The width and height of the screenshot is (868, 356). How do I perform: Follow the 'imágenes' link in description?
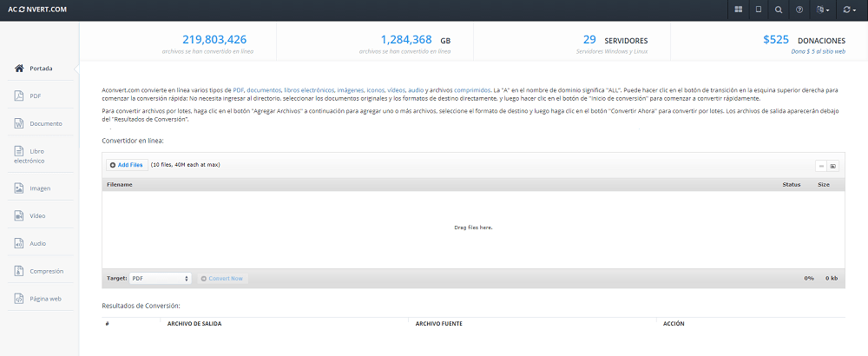click(x=350, y=89)
